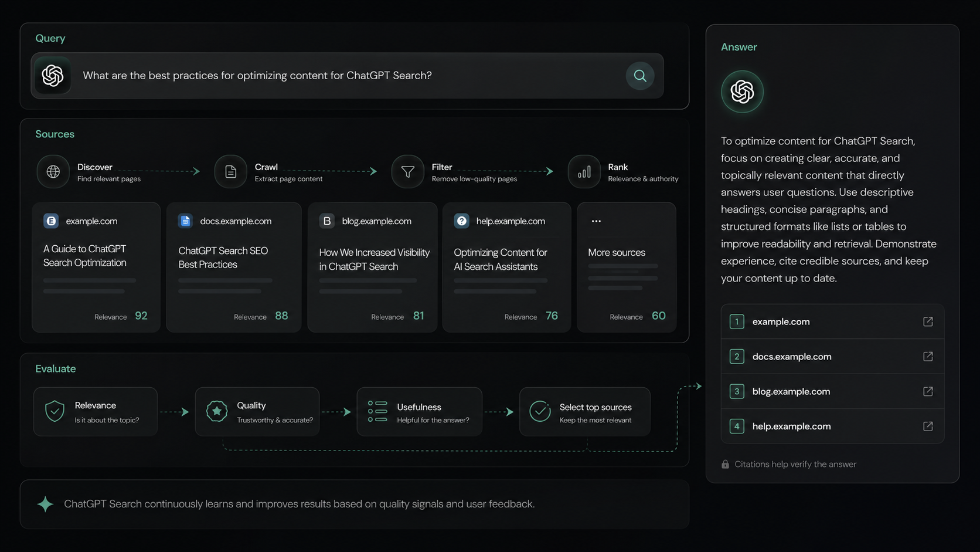Click the relevance score 60

click(x=658, y=316)
